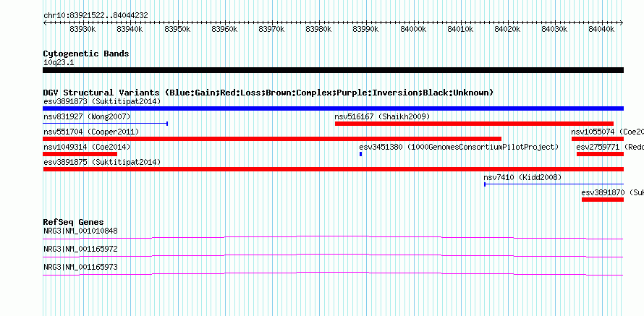The width and height of the screenshot is (644, 316).
Task: Select the black 10q23.1 cytogenetic band bar
Action: tap(333, 70)
